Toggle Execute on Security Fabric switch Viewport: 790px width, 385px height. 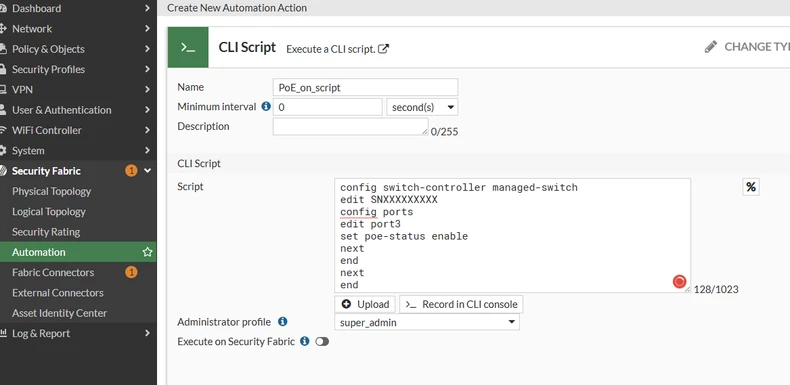click(x=322, y=342)
